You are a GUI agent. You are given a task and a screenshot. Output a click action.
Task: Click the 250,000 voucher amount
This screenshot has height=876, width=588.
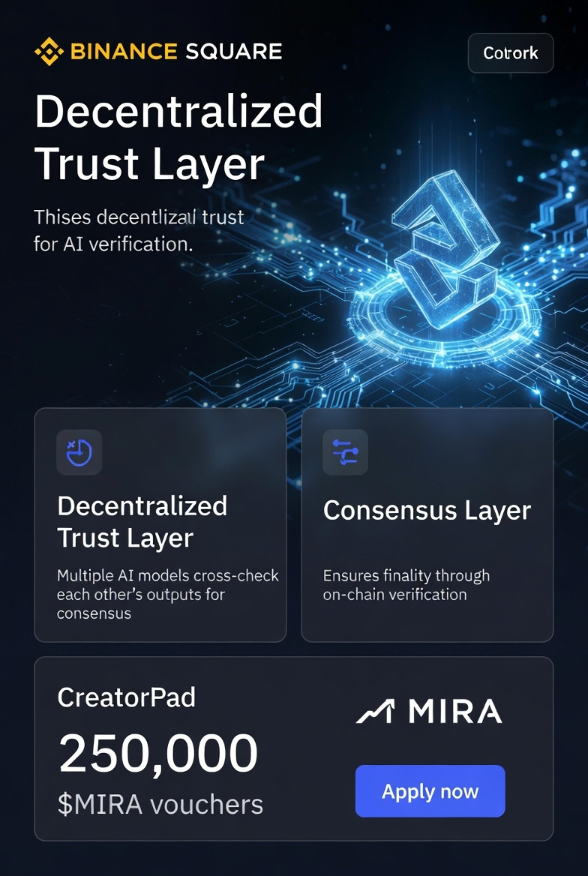tap(158, 753)
